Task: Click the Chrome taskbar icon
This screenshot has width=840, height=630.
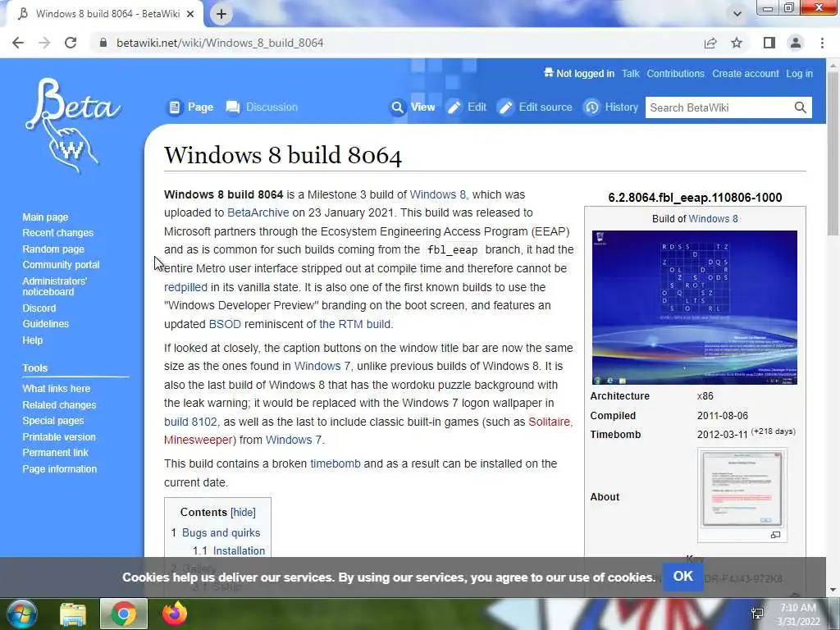Action: coord(124,614)
